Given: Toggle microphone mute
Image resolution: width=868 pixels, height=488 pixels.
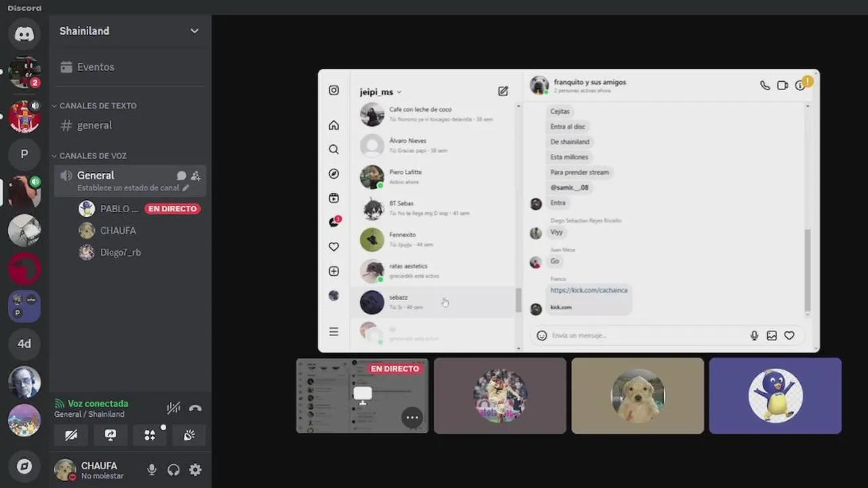Looking at the screenshot, I should coord(152,470).
